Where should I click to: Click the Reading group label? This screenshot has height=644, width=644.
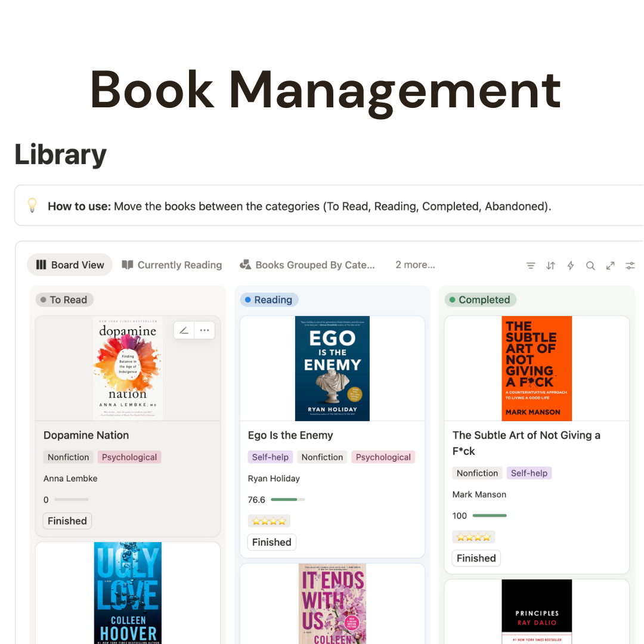[x=269, y=300]
